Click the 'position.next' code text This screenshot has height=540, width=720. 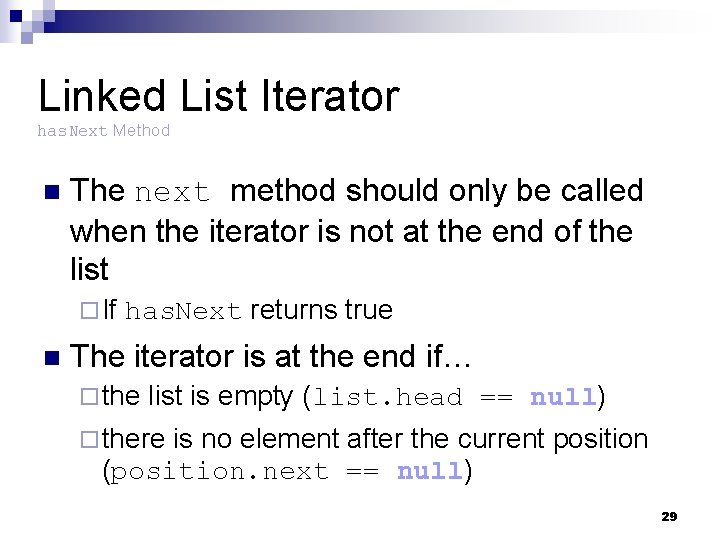tap(219, 472)
